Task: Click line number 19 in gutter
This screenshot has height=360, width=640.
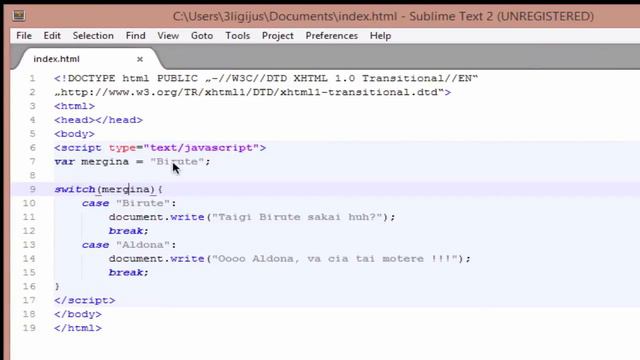Action: [x=29, y=328]
